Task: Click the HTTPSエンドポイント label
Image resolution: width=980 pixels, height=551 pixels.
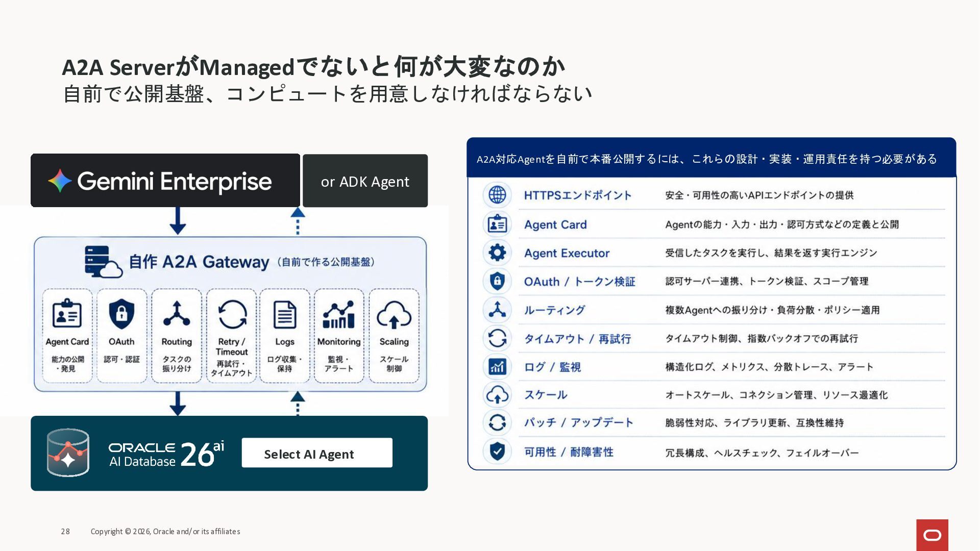Action: (578, 195)
